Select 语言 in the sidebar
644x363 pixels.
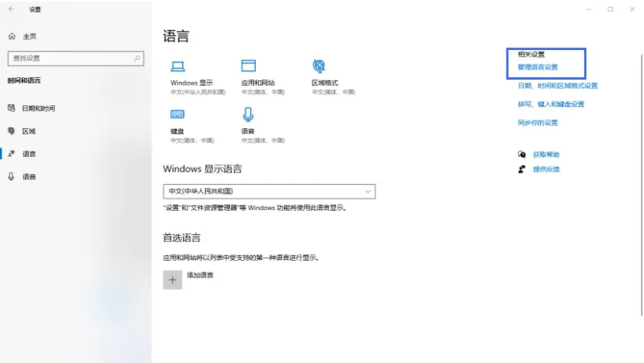tap(29, 154)
